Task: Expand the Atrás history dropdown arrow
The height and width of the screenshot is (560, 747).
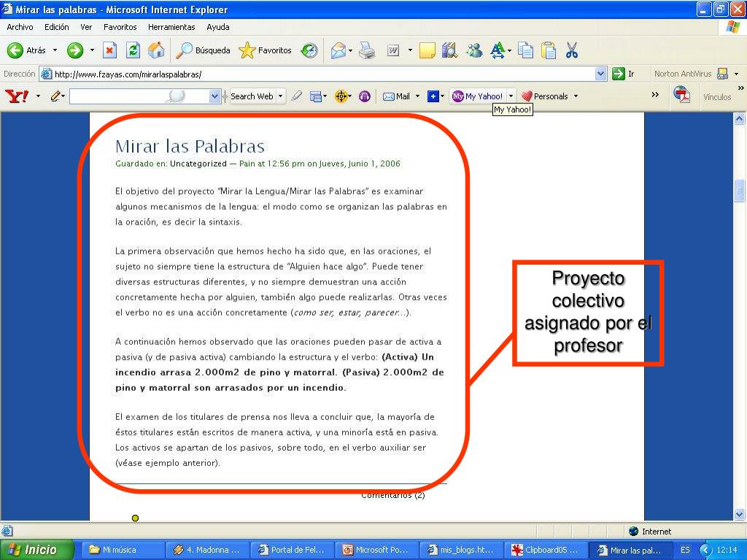Action: [55, 50]
